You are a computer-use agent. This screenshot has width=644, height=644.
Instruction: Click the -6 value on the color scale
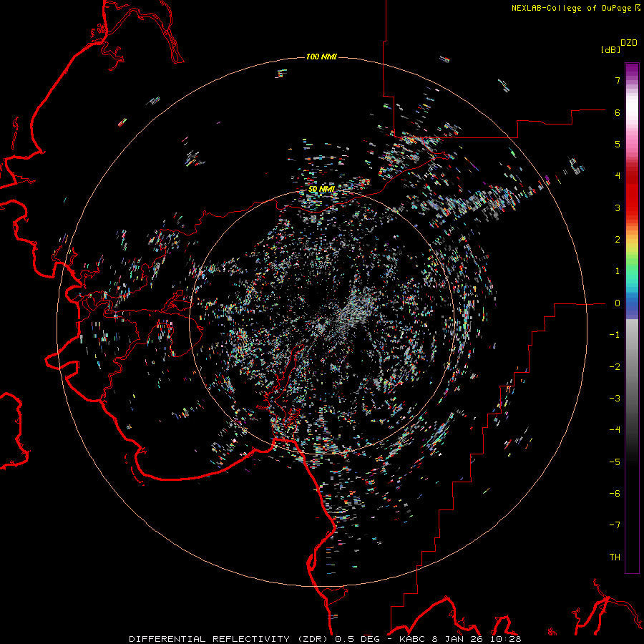tap(615, 494)
